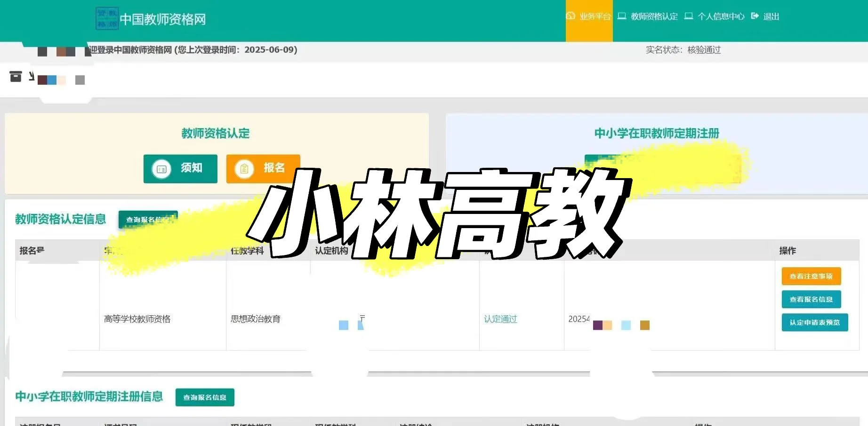Click the clipboard icon inside the 报名 button
This screenshot has height=426, width=868.
point(244,168)
